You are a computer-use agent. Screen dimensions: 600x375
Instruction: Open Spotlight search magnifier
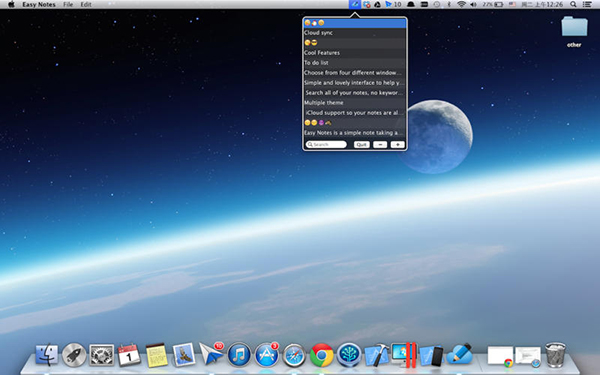coord(573,5)
